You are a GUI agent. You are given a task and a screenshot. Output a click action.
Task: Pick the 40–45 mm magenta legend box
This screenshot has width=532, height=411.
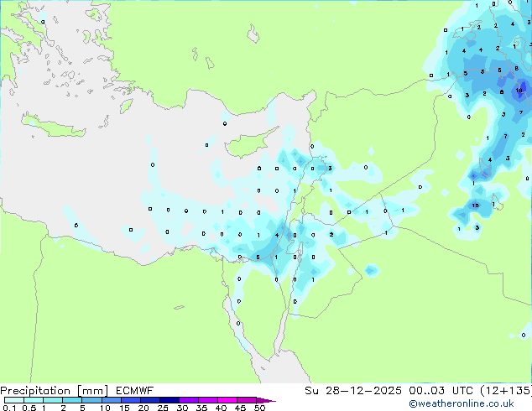point(227,400)
